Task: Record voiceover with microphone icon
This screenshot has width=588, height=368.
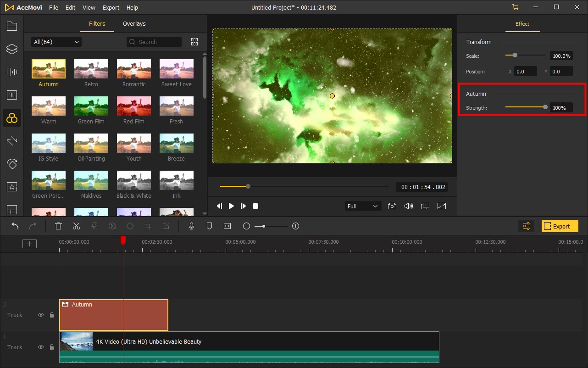Action: (192, 226)
